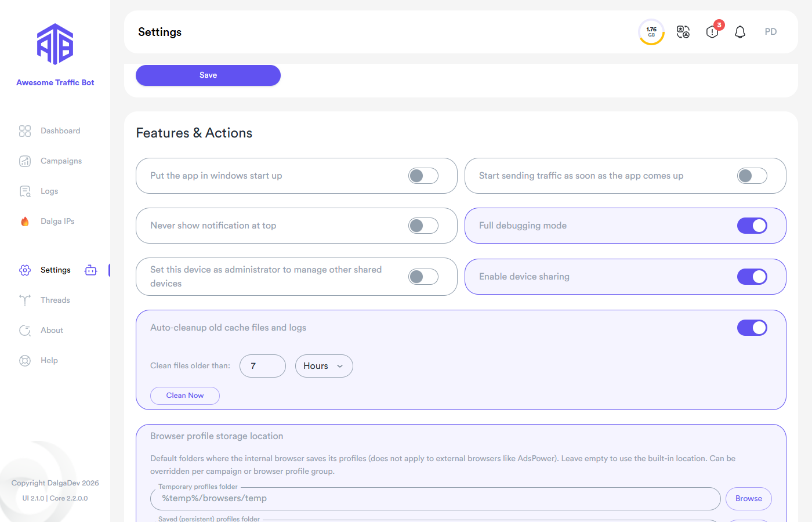Click the Clean files older than number field
This screenshot has width=812, height=522.
point(263,366)
